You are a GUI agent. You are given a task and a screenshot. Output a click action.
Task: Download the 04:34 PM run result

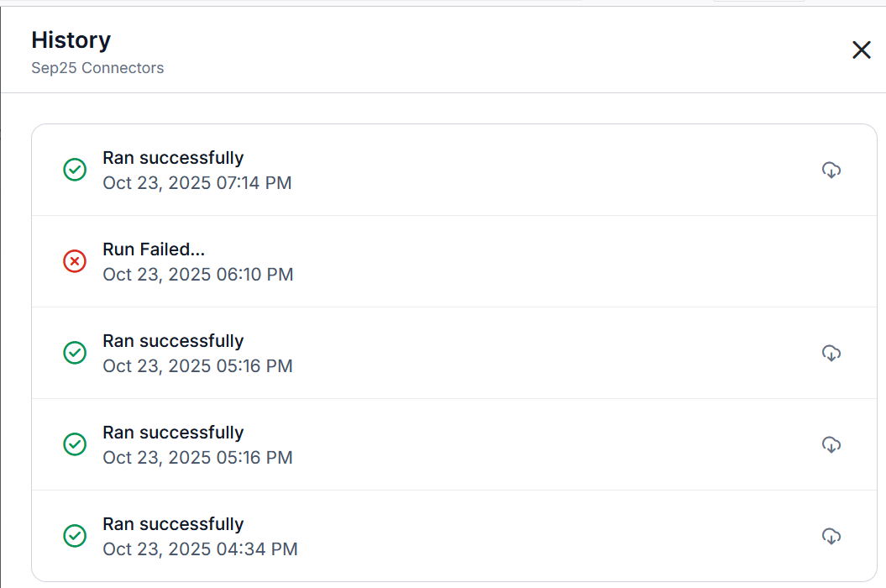click(x=831, y=536)
